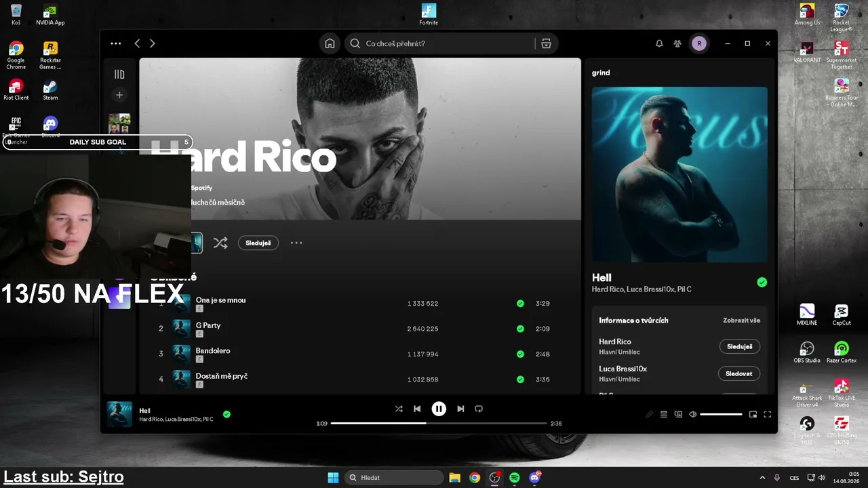Viewport: 868px width, 488px height.
Task: Go back in Spotify navigation history
Action: pos(137,43)
